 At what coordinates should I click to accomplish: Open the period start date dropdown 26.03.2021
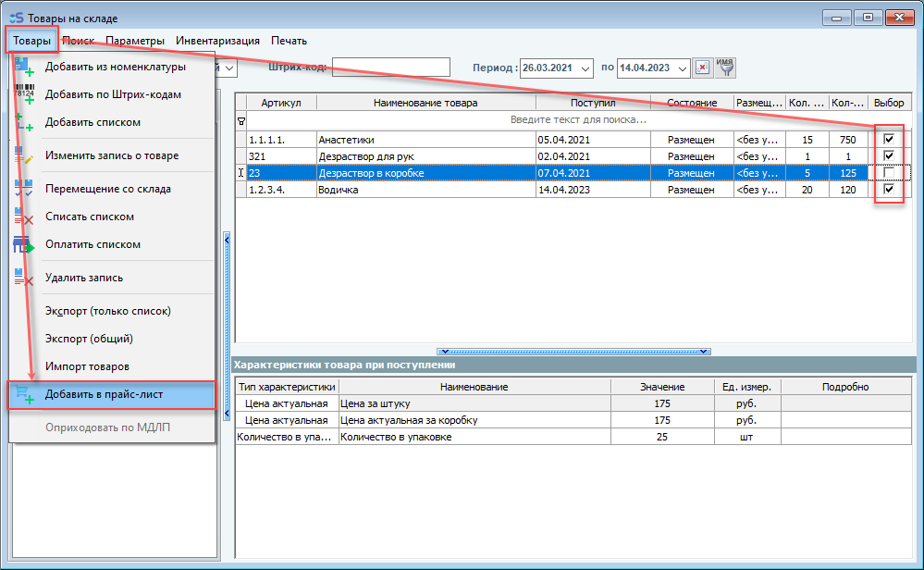[585, 68]
